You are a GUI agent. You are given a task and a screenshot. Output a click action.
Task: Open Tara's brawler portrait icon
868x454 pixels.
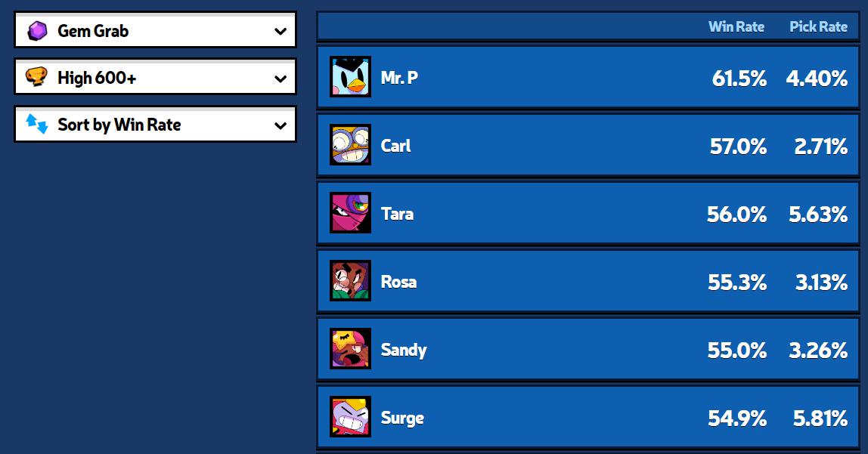pos(350,213)
